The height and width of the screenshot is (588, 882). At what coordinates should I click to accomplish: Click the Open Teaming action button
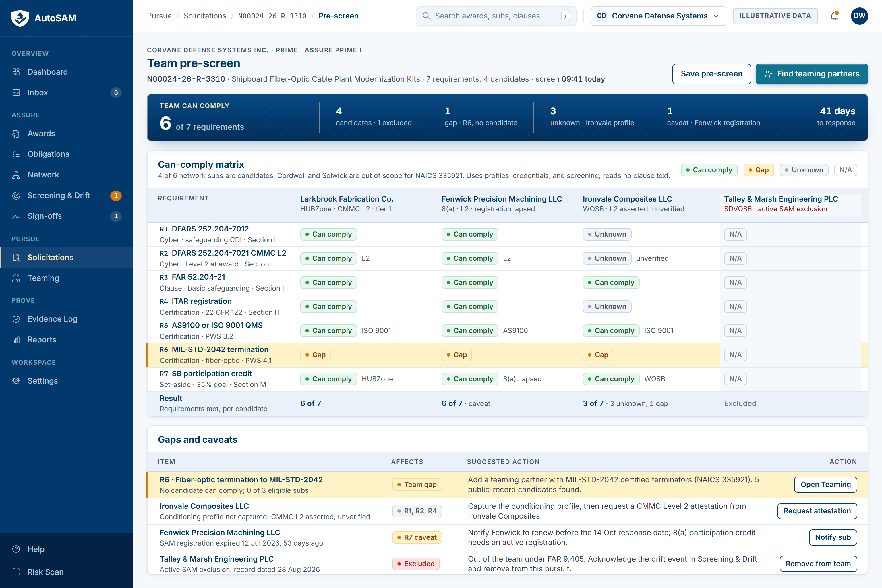coord(825,485)
